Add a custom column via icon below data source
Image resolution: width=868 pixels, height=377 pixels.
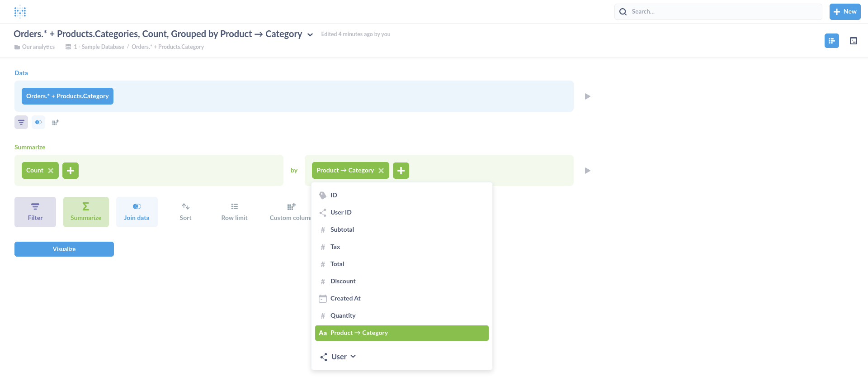[x=55, y=122]
